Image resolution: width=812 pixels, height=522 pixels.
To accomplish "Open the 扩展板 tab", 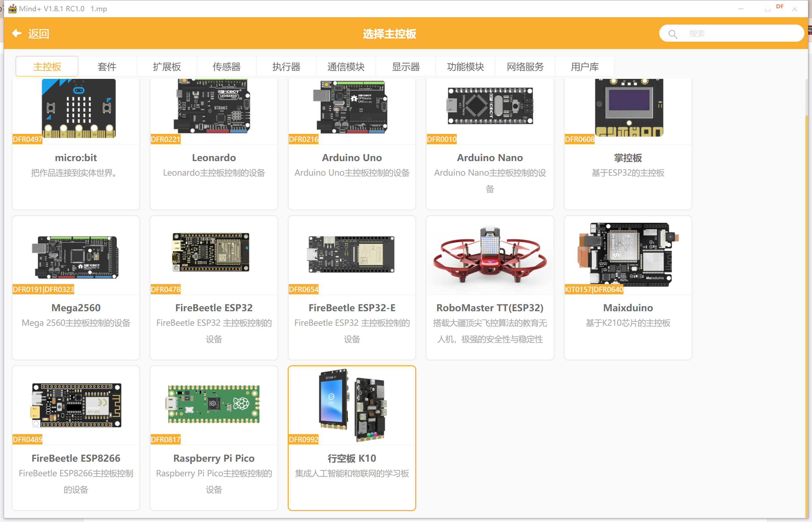I will 167,66.
